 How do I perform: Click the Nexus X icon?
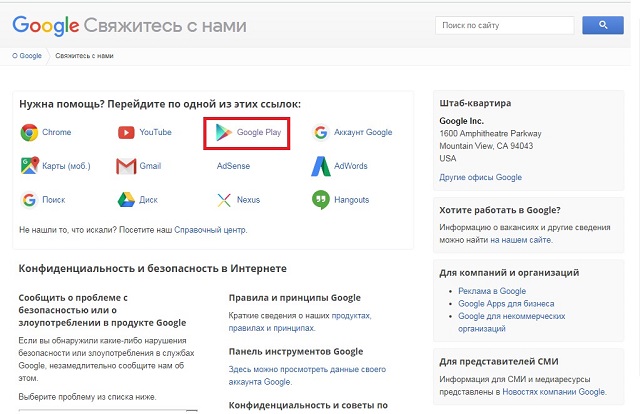224,200
